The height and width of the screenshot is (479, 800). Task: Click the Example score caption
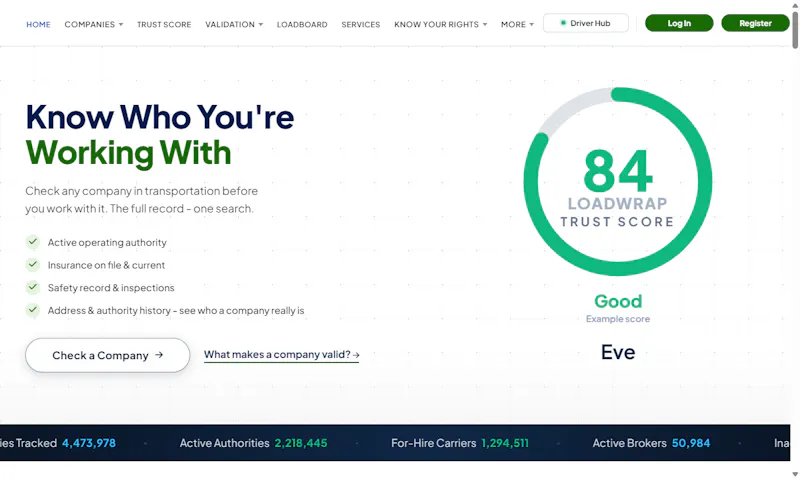(618, 319)
